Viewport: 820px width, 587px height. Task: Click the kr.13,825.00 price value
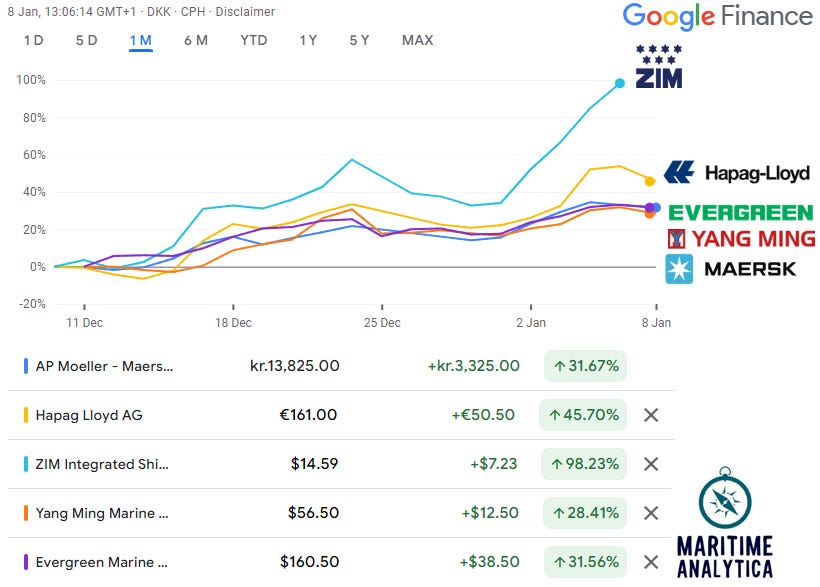point(294,366)
